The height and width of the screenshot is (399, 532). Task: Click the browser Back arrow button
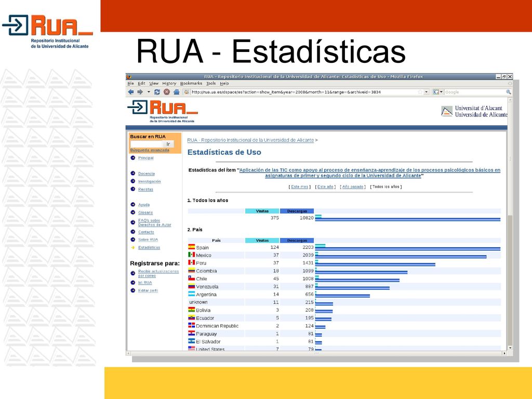tap(131, 92)
